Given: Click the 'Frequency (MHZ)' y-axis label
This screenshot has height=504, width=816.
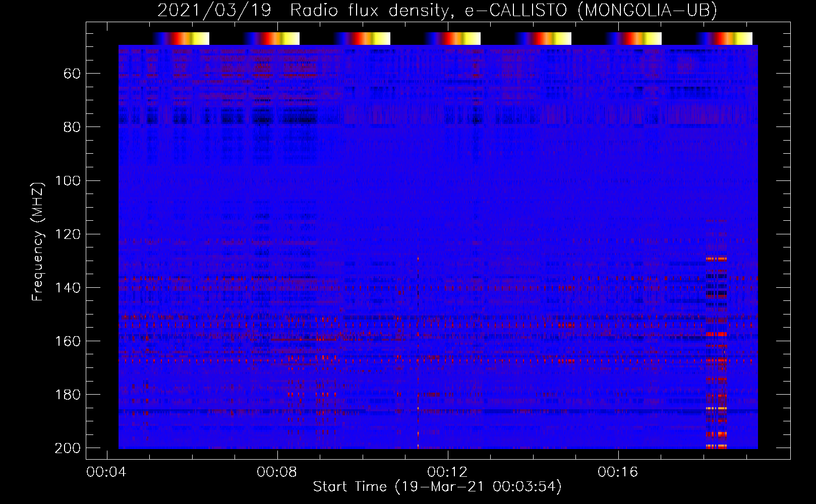Looking at the screenshot, I should tap(38, 241).
